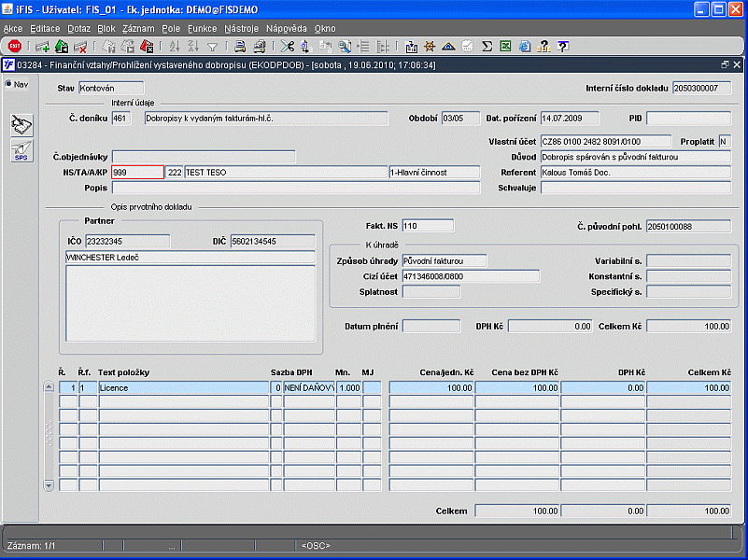Screen dimensions: 748x560
Task: Restore the inner document window button
Action: [x=725, y=64]
